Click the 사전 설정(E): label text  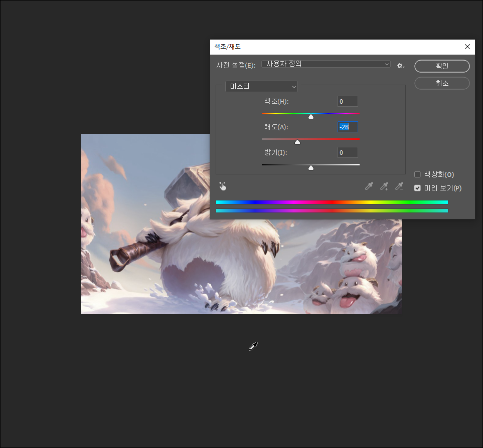click(x=236, y=65)
